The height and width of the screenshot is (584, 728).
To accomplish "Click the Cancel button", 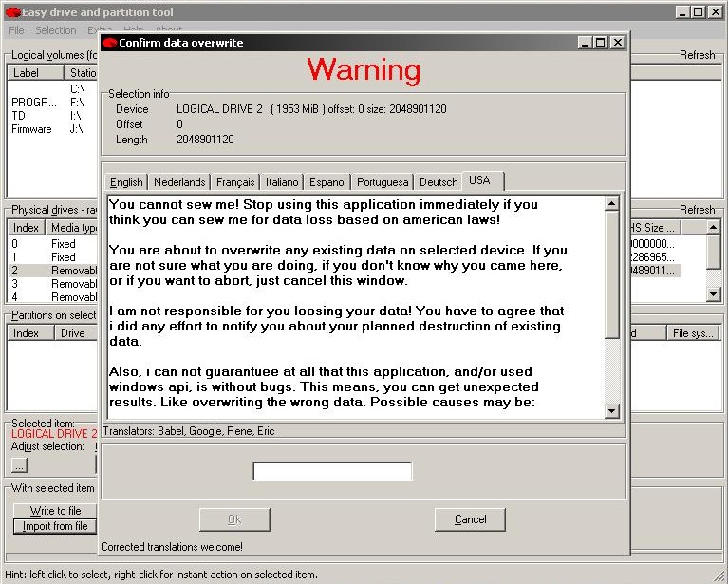I will [x=470, y=519].
